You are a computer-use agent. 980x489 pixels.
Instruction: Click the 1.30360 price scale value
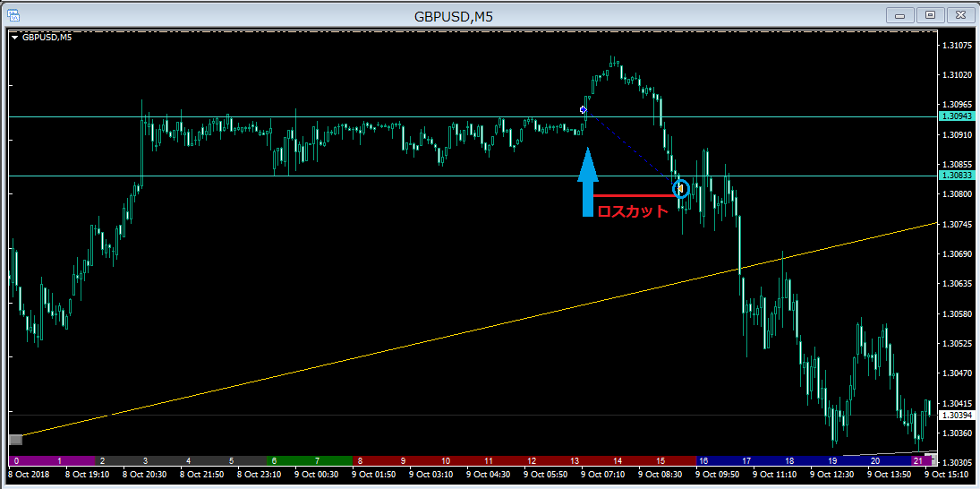[957, 433]
